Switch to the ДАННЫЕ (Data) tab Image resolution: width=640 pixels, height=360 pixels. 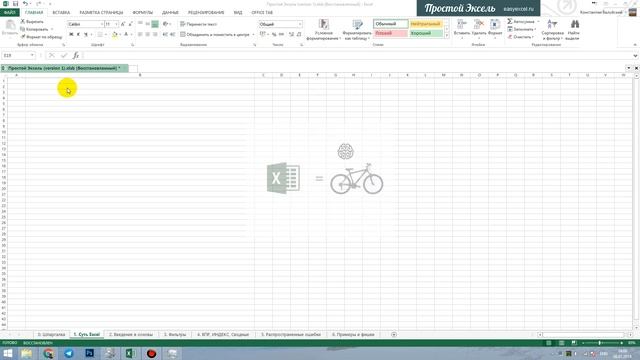coord(170,13)
